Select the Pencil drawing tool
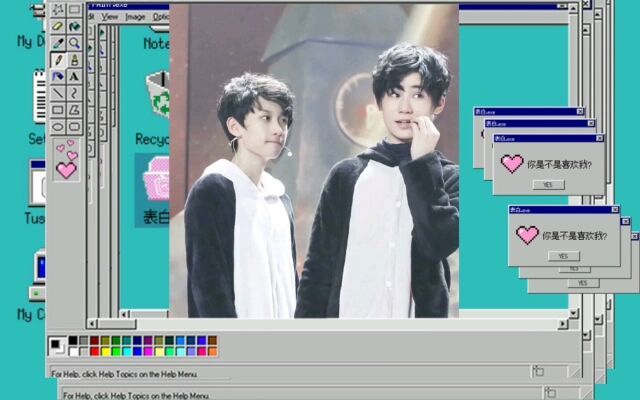The image size is (640, 400). 58,60
